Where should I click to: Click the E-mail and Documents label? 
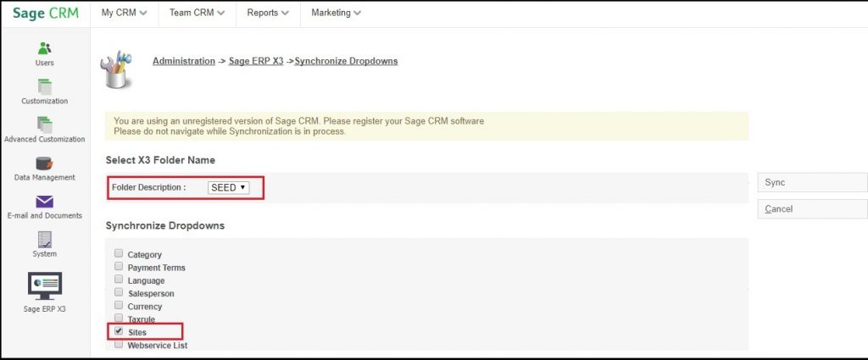click(44, 216)
